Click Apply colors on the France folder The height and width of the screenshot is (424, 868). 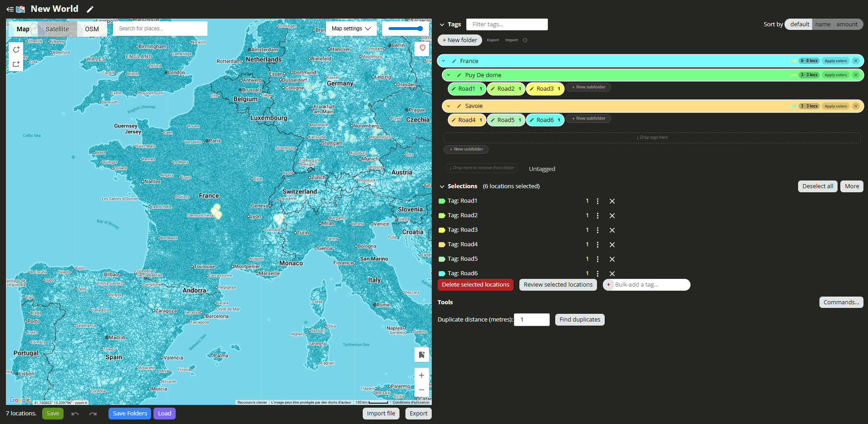click(x=835, y=61)
